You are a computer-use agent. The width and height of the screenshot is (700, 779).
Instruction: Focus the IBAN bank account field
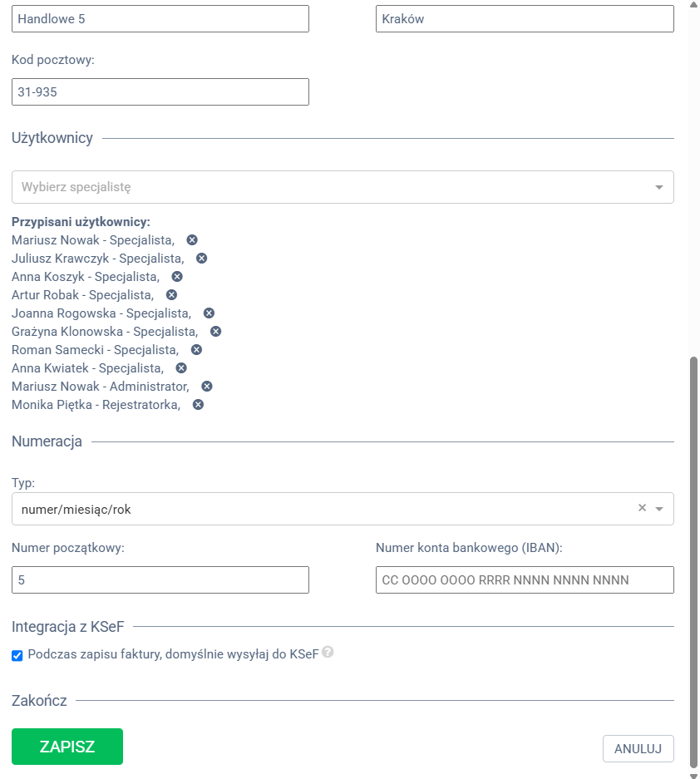click(x=525, y=579)
